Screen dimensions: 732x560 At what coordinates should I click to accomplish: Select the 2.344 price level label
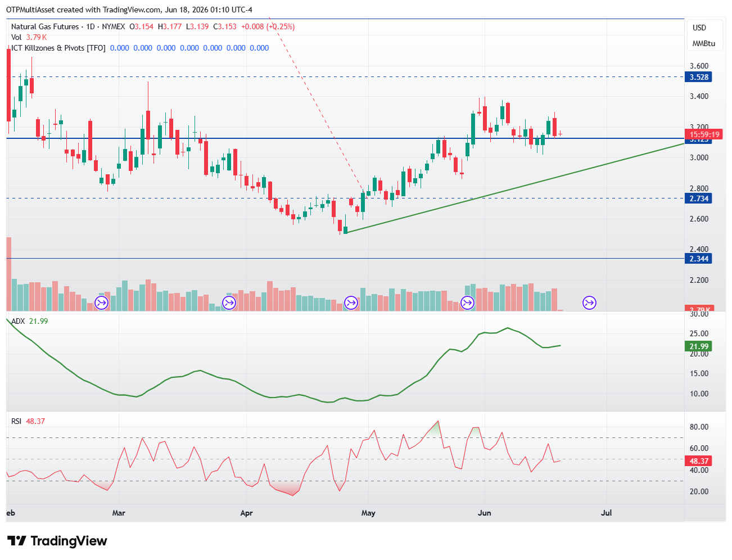[x=699, y=259]
